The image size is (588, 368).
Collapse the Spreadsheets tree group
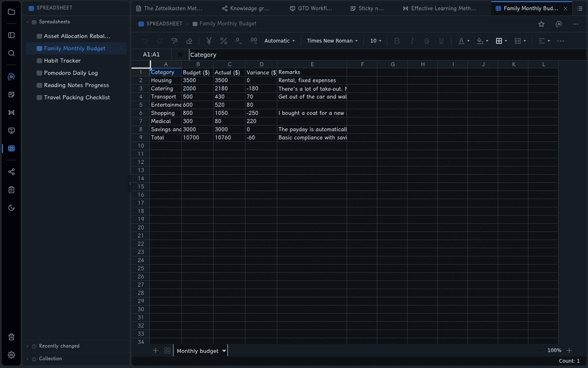[27, 22]
